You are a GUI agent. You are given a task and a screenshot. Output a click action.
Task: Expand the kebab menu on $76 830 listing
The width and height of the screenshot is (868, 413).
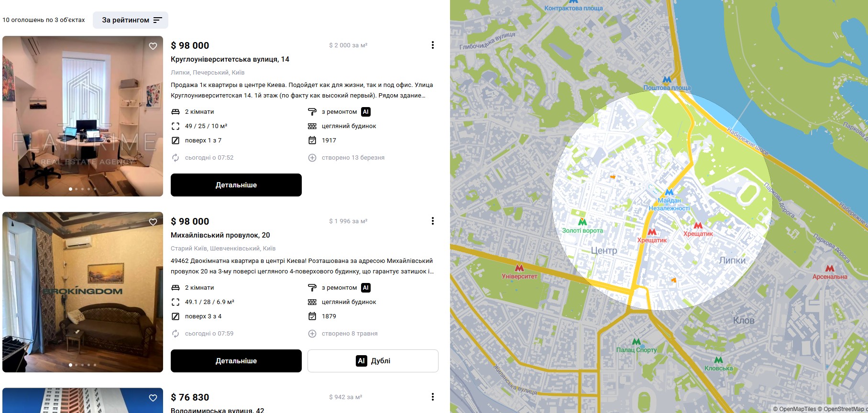(x=433, y=397)
